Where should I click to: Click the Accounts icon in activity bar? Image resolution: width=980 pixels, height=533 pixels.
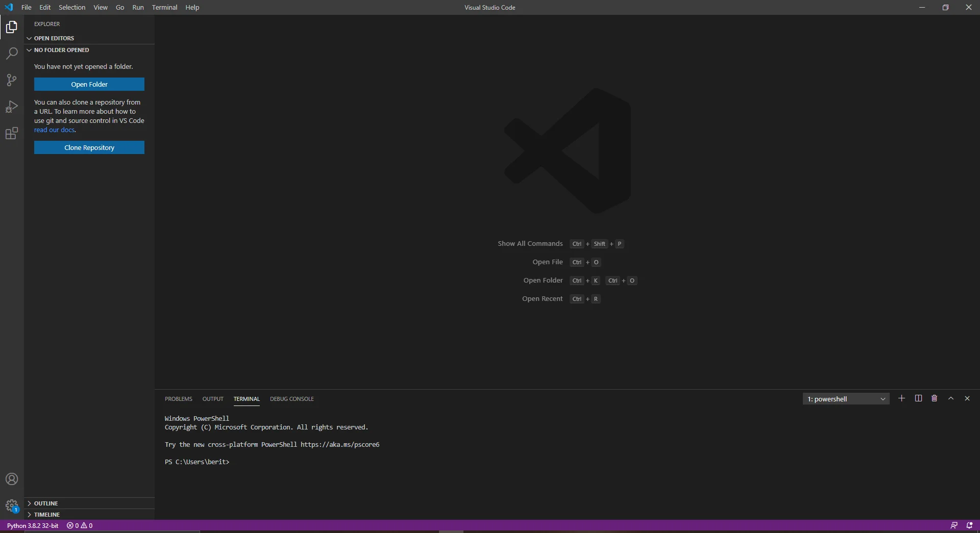point(12,479)
